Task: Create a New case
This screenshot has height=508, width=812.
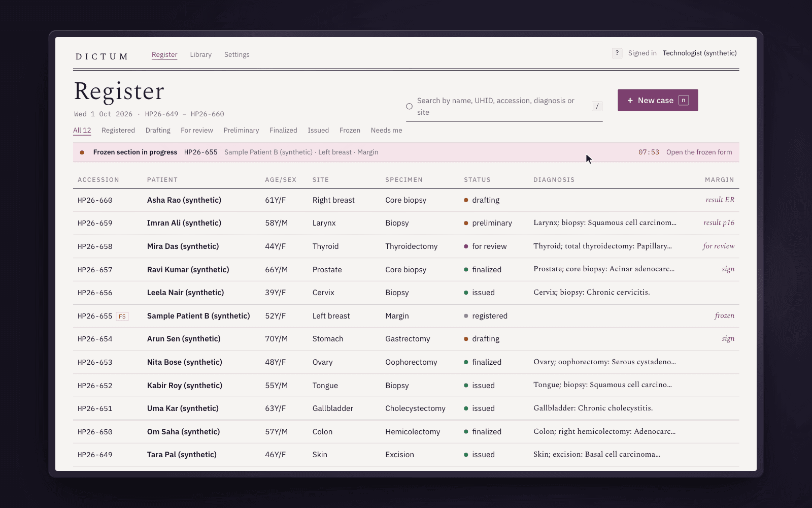Action: click(658, 100)
